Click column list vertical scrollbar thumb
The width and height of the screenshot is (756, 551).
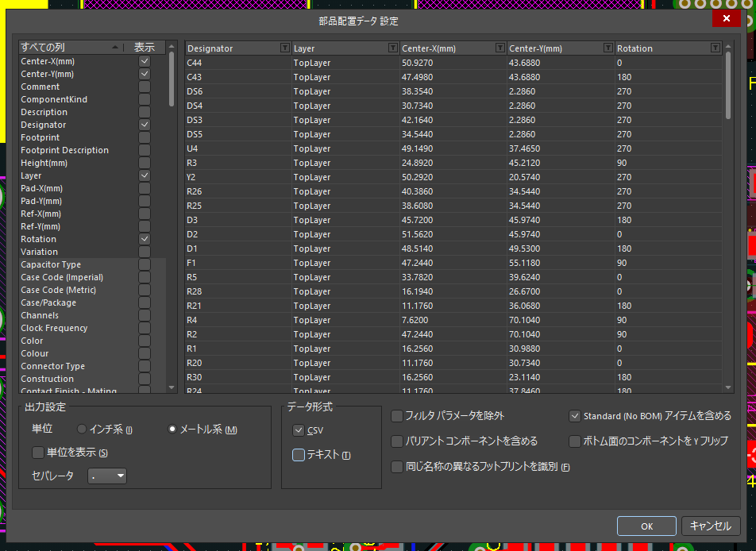point(172,79)
